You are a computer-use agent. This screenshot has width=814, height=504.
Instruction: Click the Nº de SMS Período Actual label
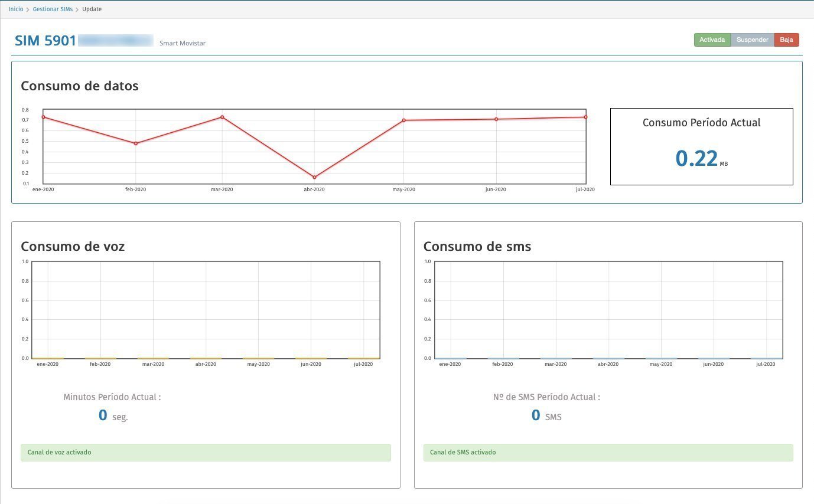pyautogui.click(x=546, y=397)
